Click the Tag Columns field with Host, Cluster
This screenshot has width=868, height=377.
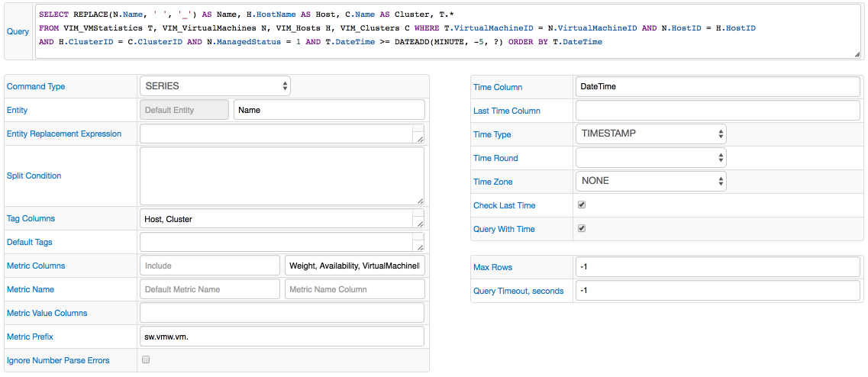tap(282, 218)
